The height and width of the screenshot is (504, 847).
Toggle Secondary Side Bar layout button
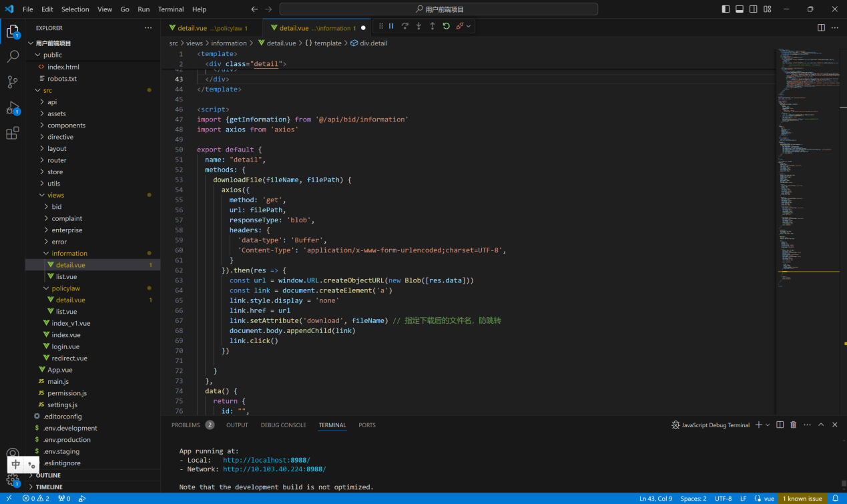754,9
